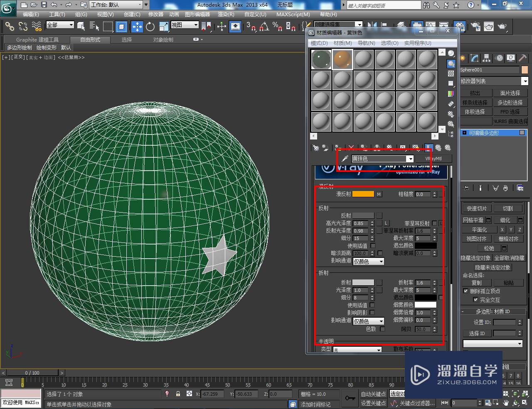
Task: Click the 隐藏选定对象 button
Action: click(x=475, y=258)
